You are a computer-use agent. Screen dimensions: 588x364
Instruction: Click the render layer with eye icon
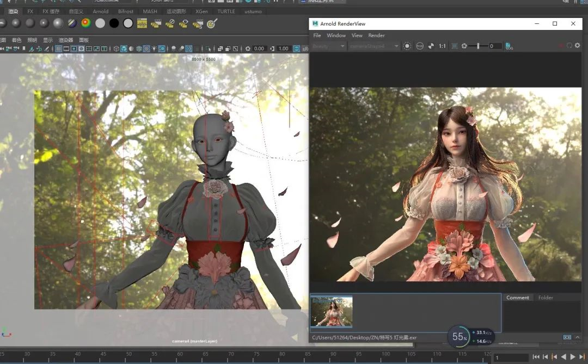pos(184,23)
